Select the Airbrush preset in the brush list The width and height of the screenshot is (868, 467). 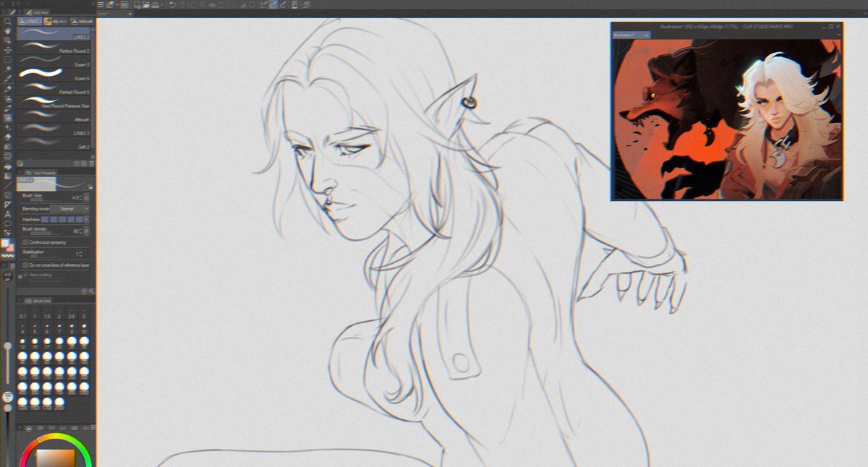(x=54, y=116)
